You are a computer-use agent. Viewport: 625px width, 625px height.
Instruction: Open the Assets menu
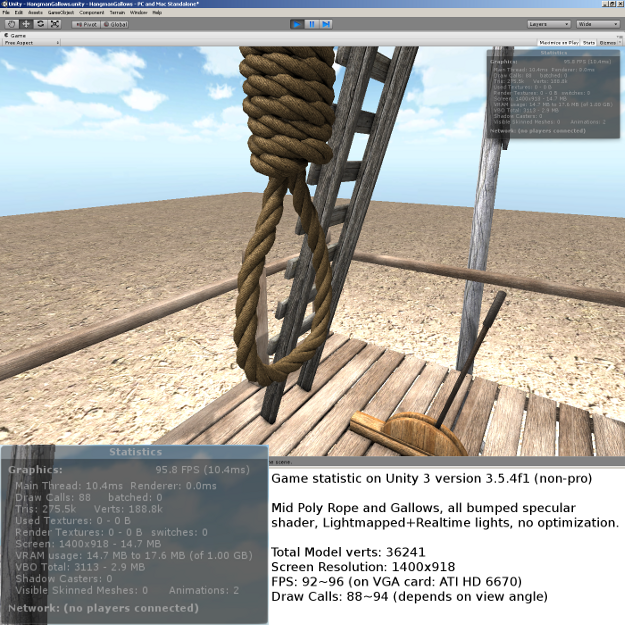[x=35, y=13]
